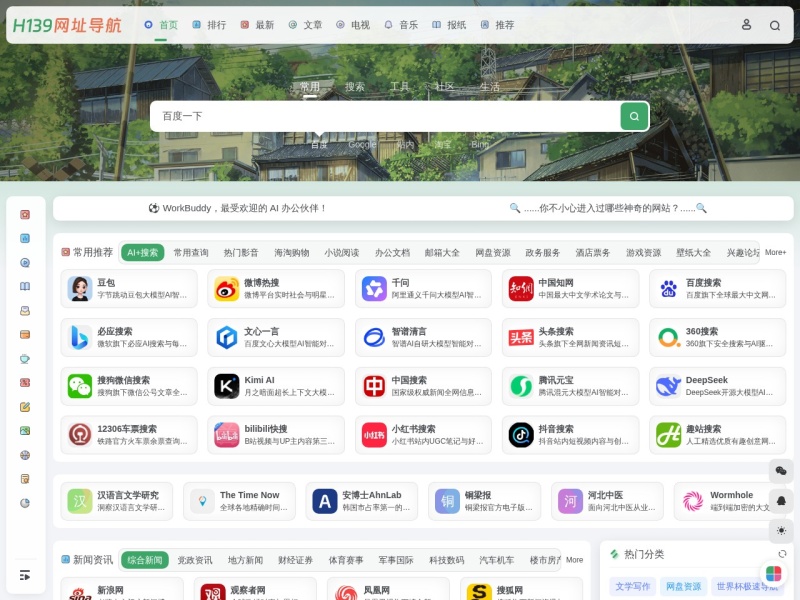Open 音乐 in the top navigation
Viewport: 800px width, 600px height.
click(x=401, y=25)
